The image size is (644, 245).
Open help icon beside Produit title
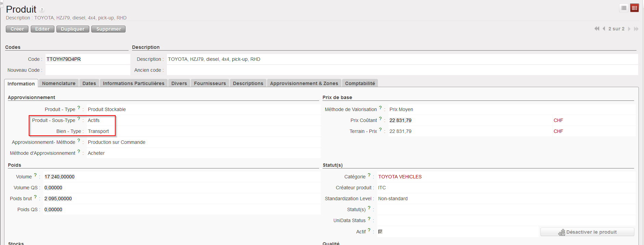click(x=42, y=10)
